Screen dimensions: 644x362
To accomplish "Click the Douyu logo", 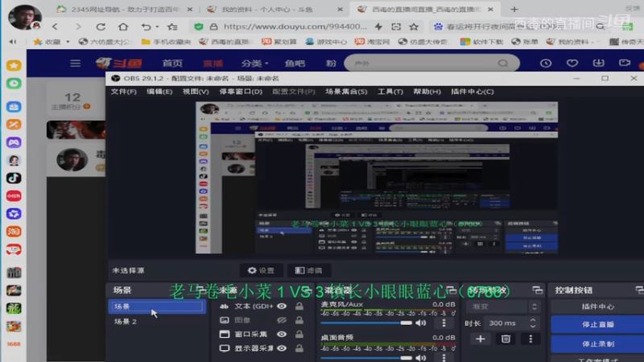I will pyautogui.click(x=118, y=64).
